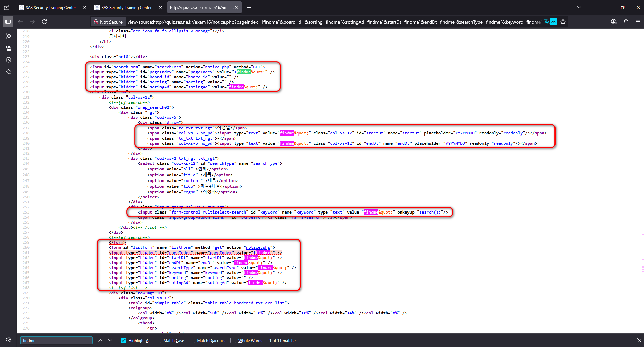
Task: Open the history clock icon in sidebar
Action: pos(9,60)
